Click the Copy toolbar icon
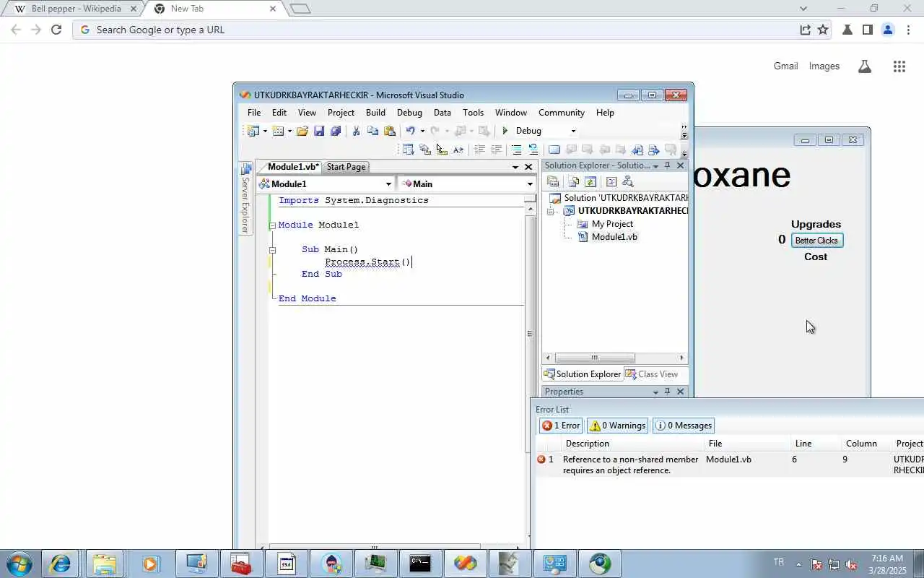The height and width of the screenshot is (578, 924). pyautogui.click(x=373, y=131)
